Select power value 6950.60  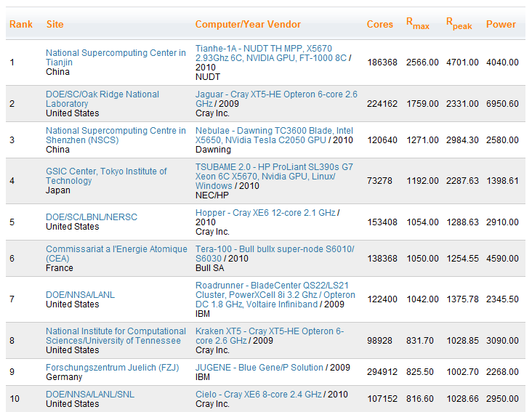pyautogui.click(x=502, y=104)
